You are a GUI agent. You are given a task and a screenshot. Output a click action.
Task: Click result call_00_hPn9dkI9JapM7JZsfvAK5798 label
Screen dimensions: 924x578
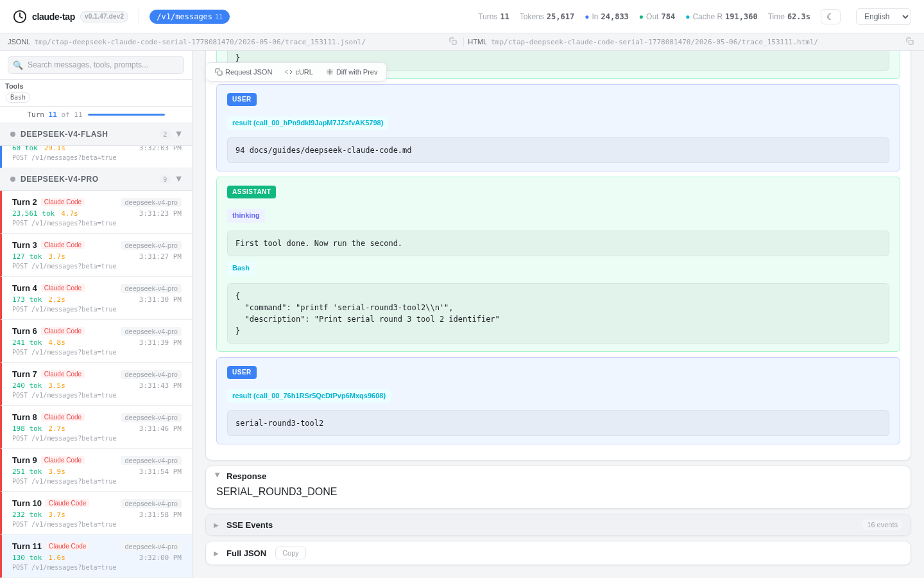point(308,123)
